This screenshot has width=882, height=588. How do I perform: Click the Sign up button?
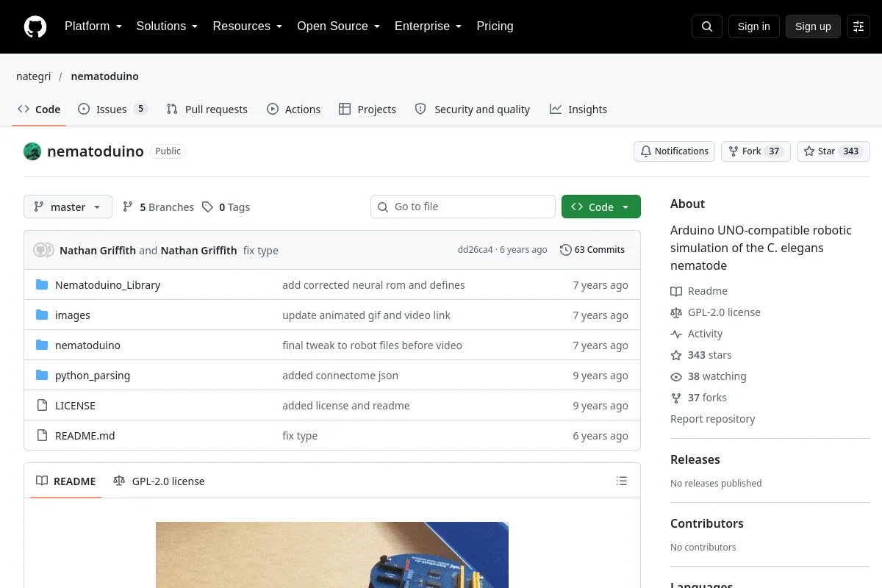click(813, 26)
